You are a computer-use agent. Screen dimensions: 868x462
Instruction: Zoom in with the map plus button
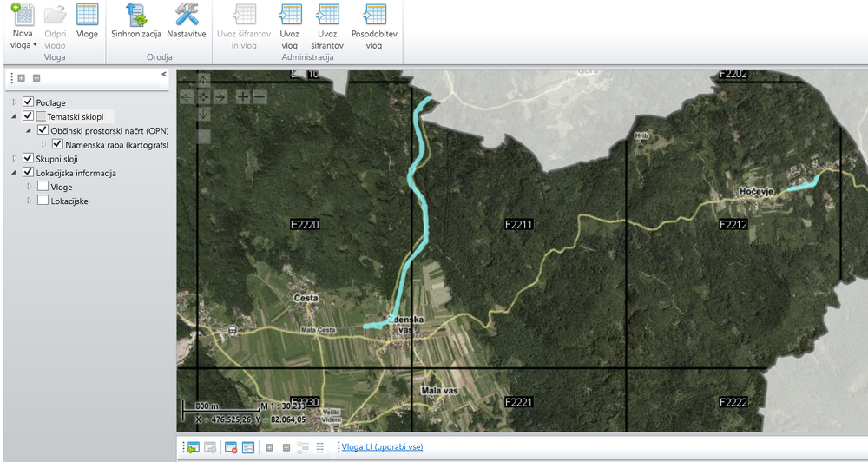242,96
